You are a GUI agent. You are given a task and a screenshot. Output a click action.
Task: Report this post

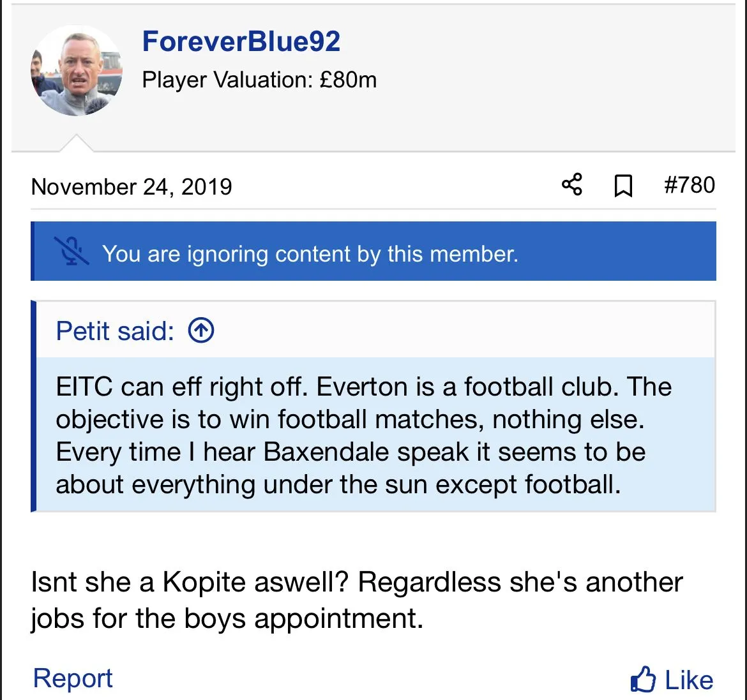pos(73,678)
